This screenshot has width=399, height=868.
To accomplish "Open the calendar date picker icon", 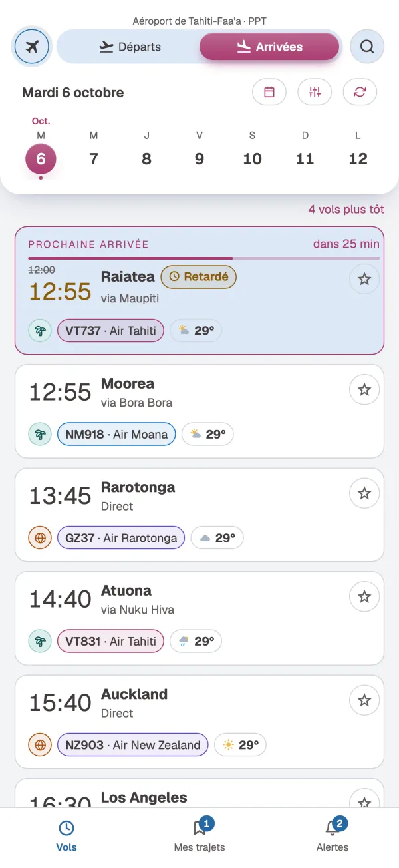I will (269, 92).
